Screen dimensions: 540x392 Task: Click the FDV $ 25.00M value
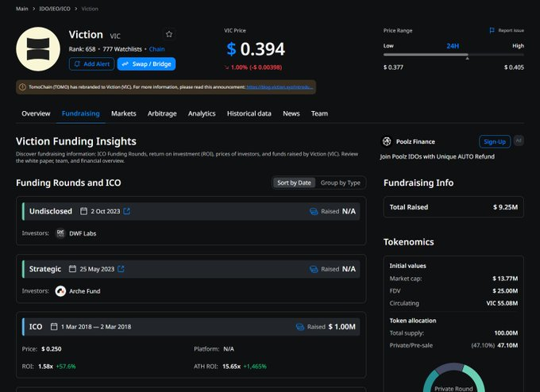(x=505, y=290)
